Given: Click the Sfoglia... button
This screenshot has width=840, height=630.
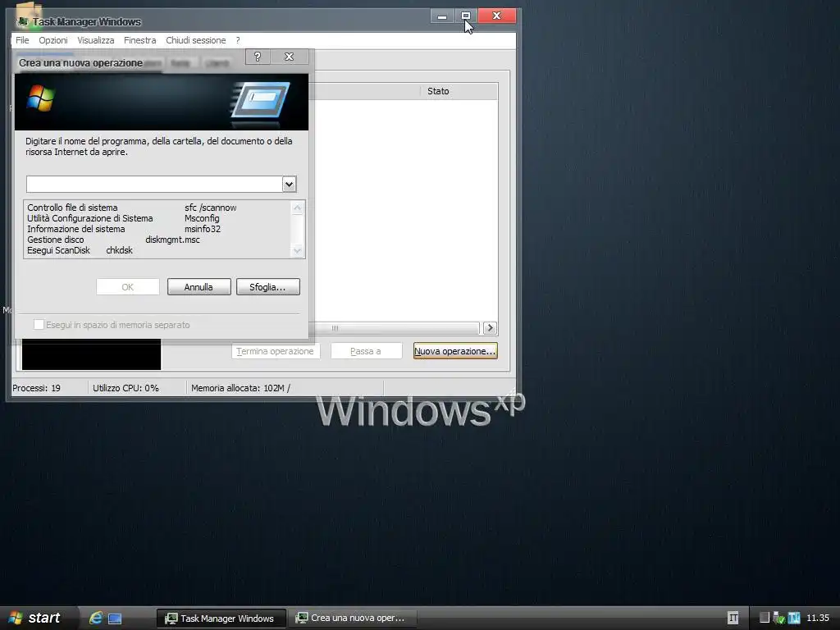Looking at the screenshot, I should click(268, 287).
